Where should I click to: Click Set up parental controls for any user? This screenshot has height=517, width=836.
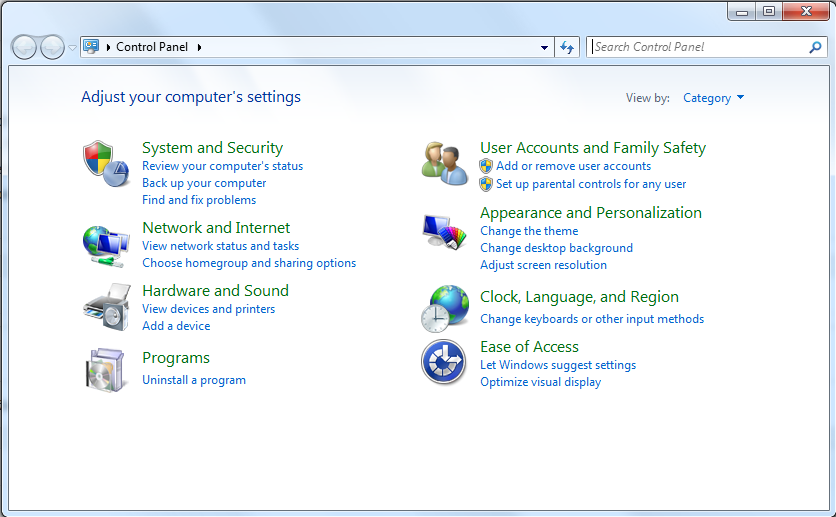pos(591,184)
